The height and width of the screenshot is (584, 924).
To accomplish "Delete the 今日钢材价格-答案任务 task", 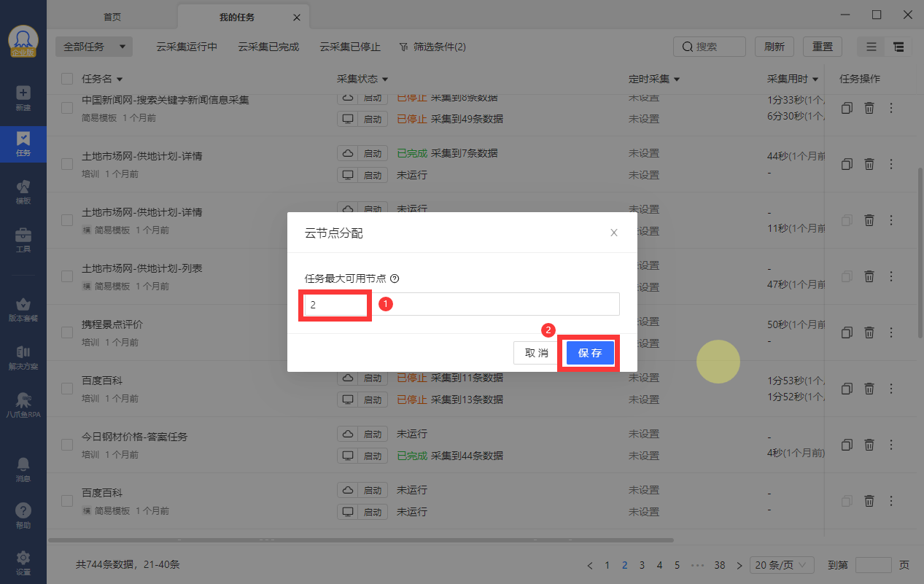I will click(869, 445).
